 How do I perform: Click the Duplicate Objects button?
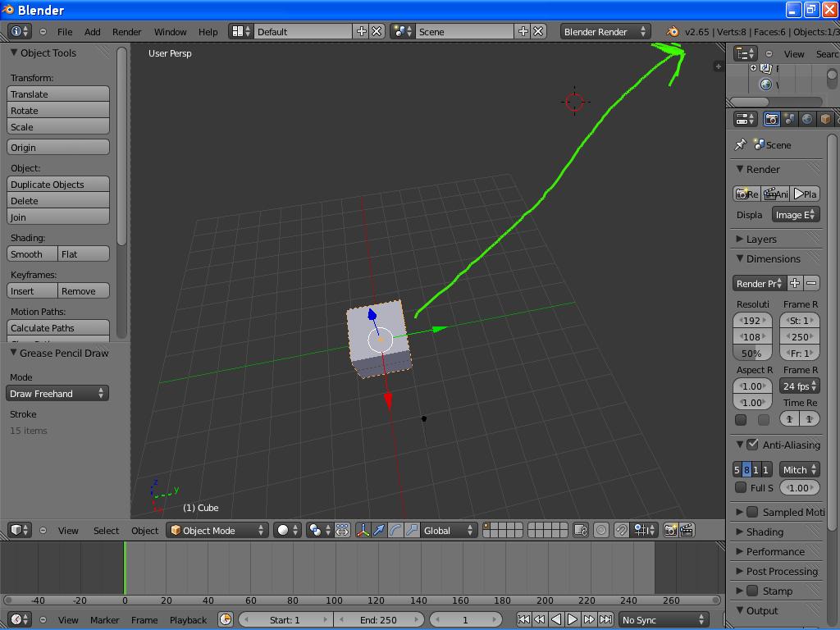pyautogui.click(x=57, y=184)
